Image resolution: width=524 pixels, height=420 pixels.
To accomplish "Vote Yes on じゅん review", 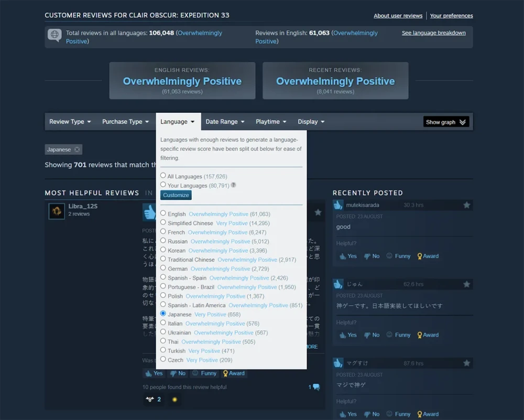I will (x=348, y=335).
